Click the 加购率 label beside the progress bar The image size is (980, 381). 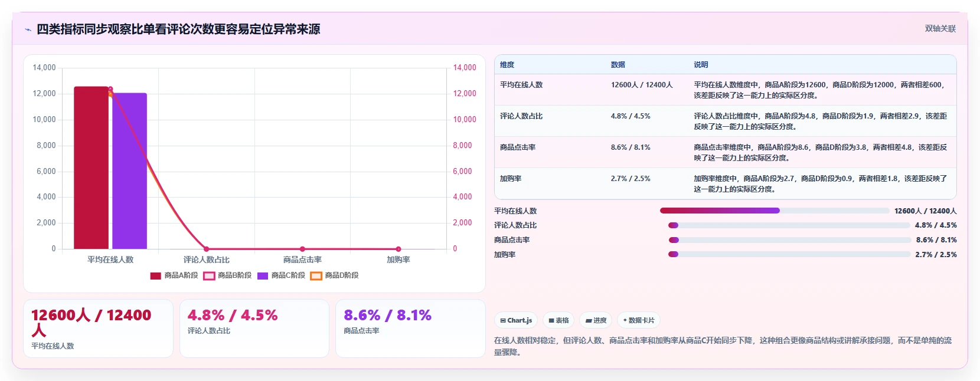click(505, 255)
